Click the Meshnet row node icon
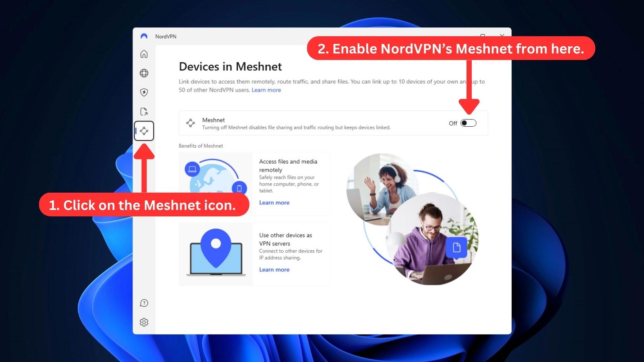 point(191,123)
